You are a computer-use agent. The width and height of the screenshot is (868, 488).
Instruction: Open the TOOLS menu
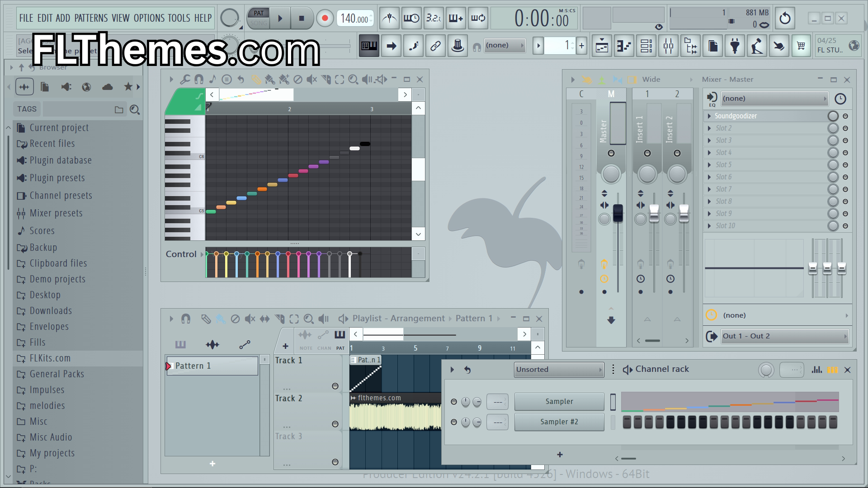(x=179, y=18)
